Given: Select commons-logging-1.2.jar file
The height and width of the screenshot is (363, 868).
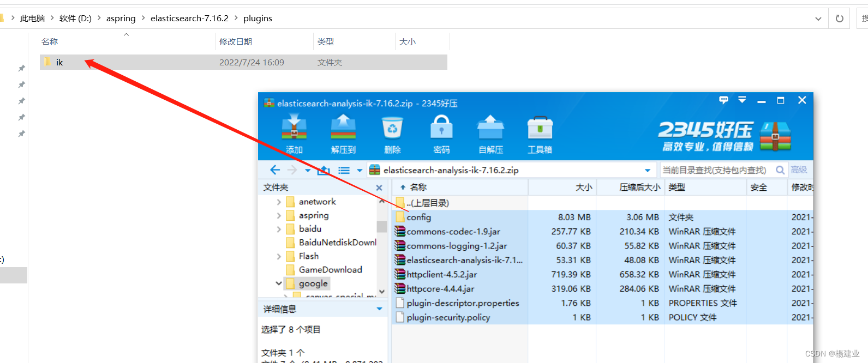Looking at the screenshot, I should [x=451, y=246].
